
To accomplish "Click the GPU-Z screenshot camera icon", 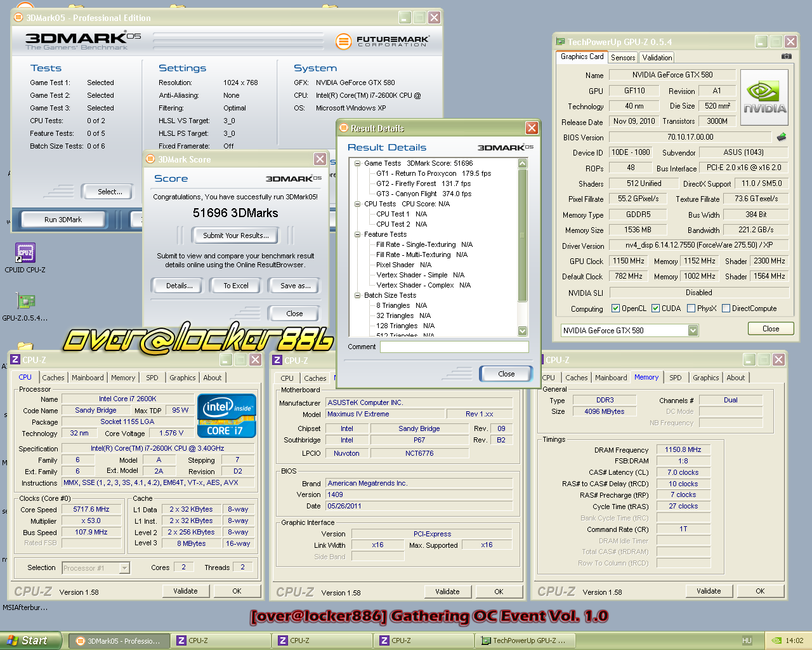I will click(x=786, y=56).
